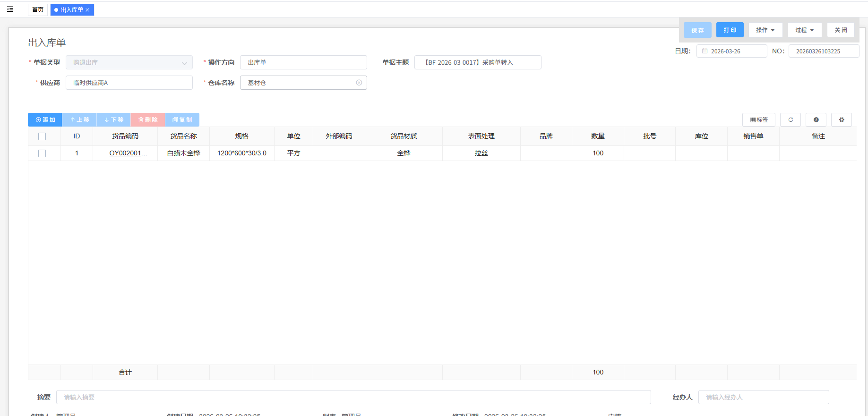The image size is (868, 416).
Task: Open the date picker calendar icon
Action: pyautogui.click(x=705, y=51)
